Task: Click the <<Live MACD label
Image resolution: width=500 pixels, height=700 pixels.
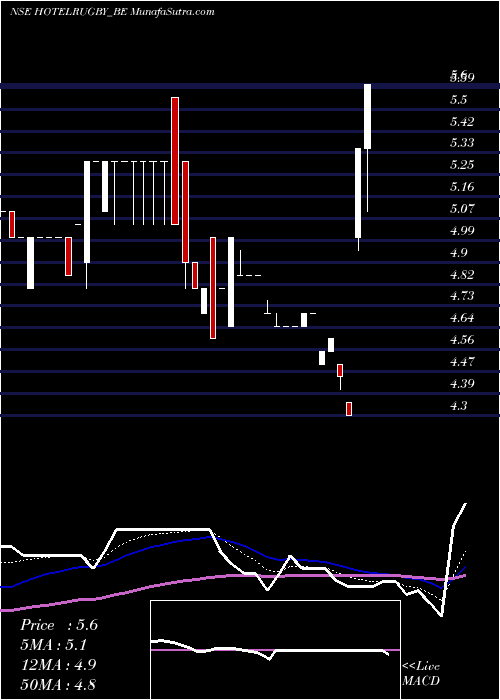Action: tap(421, 674)
